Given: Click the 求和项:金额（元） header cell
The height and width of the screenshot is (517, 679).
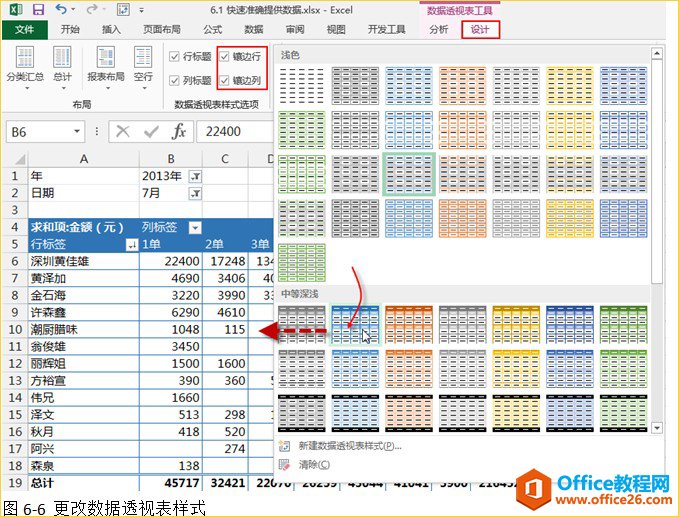Looking at the screenshot, I should pos(84,227).
